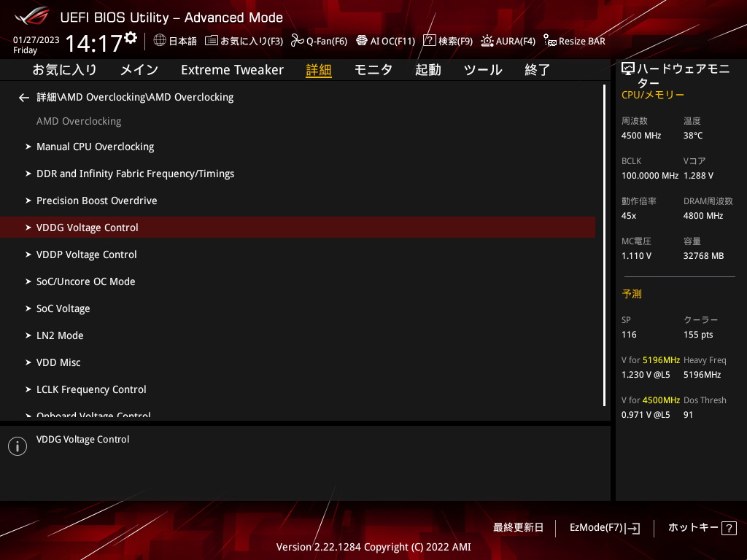Click 最終更新日 button
Image resolution: width=747 pixels, height=560 pixels.
click(x=519, y=528)
